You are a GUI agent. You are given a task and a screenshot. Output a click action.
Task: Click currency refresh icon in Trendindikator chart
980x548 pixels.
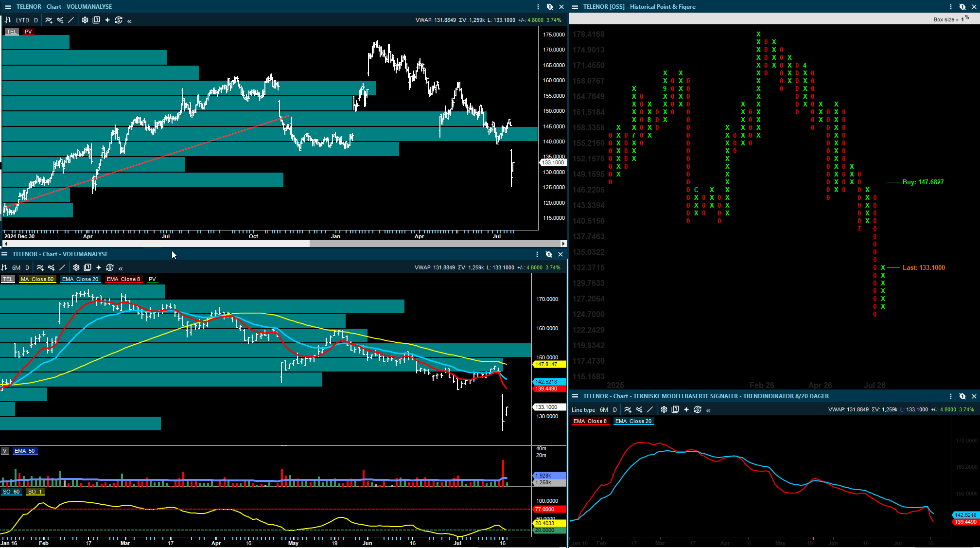[x=698, y=409]
